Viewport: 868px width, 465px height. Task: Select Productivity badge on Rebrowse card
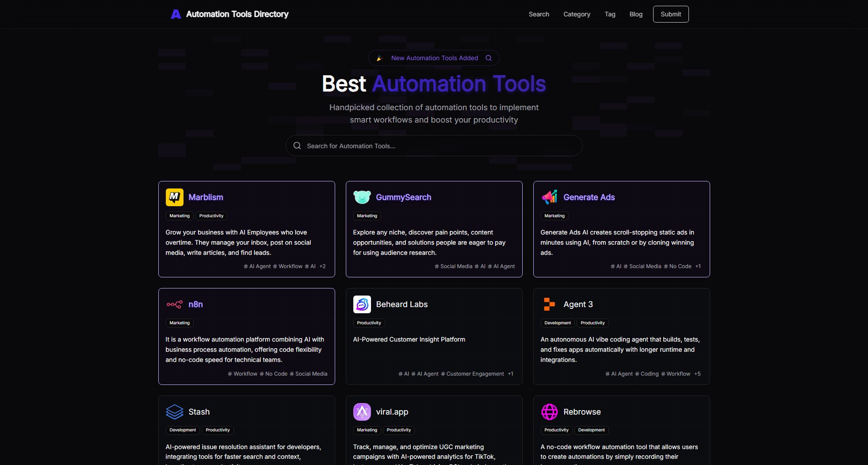556,430
